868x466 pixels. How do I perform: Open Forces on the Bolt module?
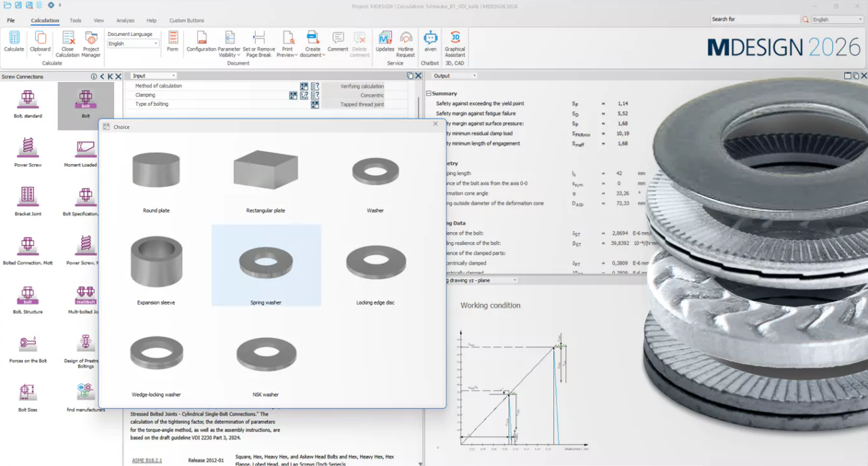pos(28,348)
